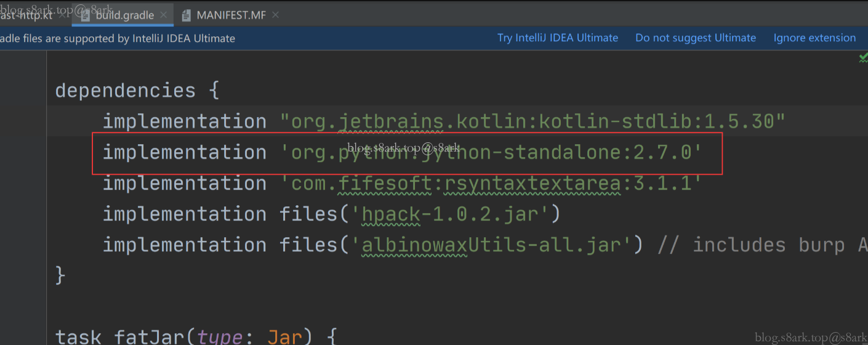Select the build.gradle tab
The image size is (868, 345).
click(x=124, y=15)
